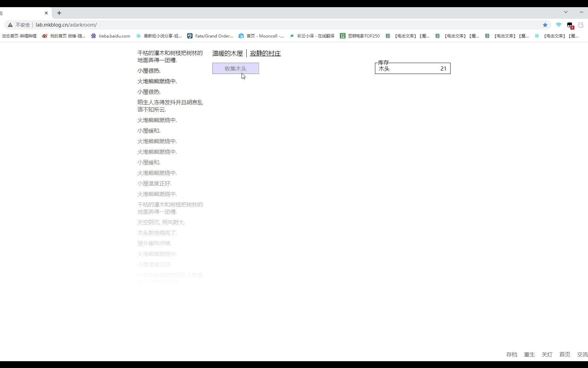The image size is (588, 368).
Task: Open the 交流 footer link
Action: [582, 354]
